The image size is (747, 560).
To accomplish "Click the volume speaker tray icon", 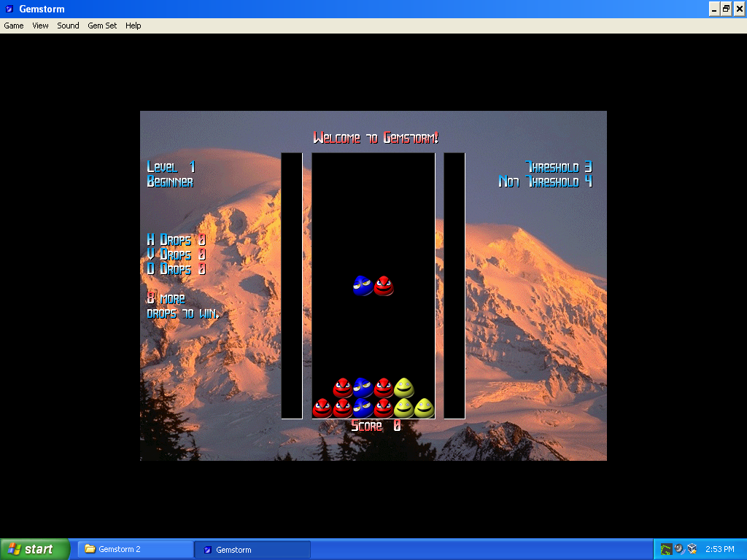I will [679, 549].
